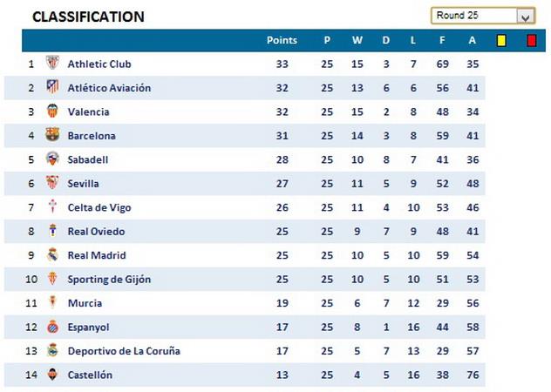This screenshot has width=551, height=392.
Task: Click the Athletic Club crest icon
Action: point(52,64)
